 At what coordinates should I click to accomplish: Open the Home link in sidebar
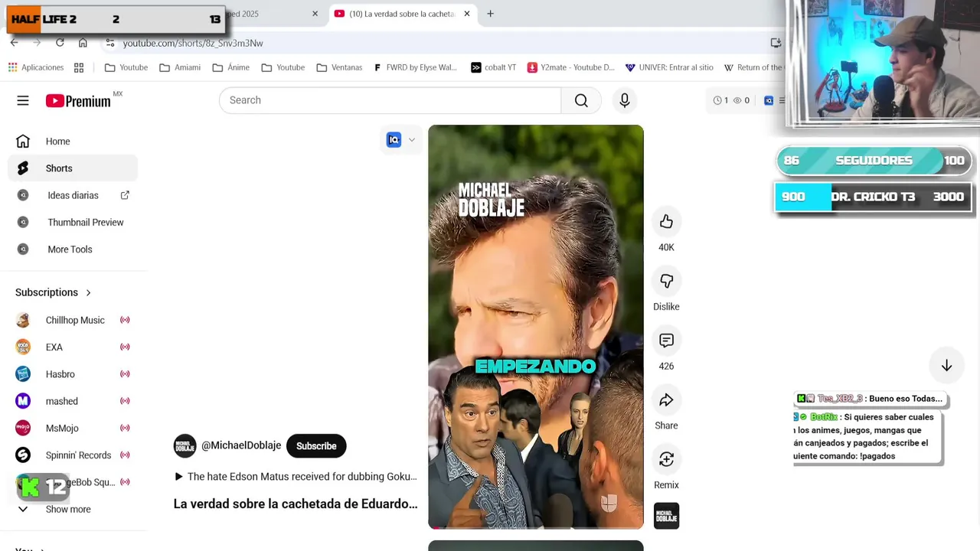click(x=73, y=142)
